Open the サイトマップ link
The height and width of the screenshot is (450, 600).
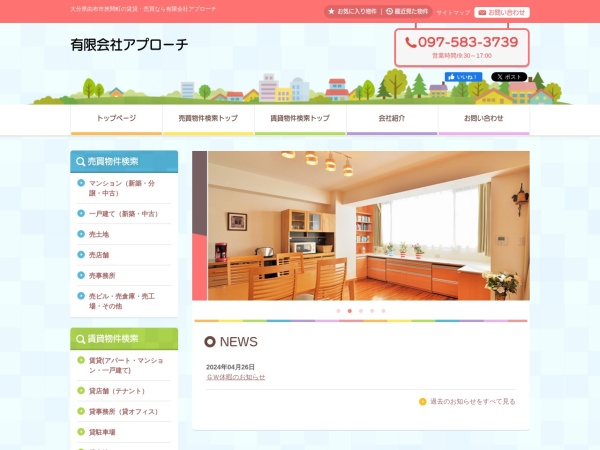coord(453,13)
